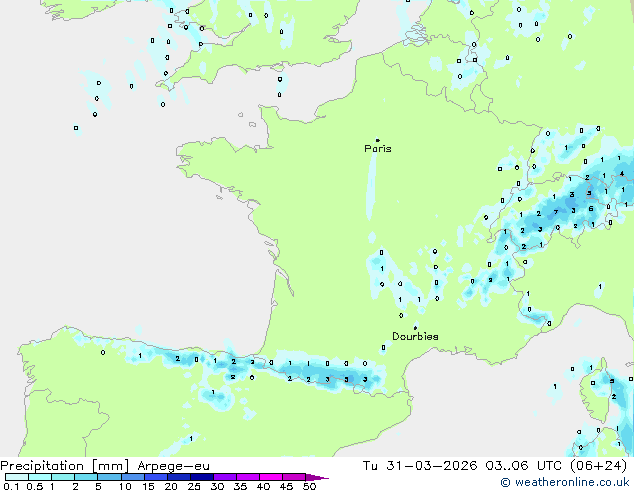Click the '35' legend scale value

(240, 486)
